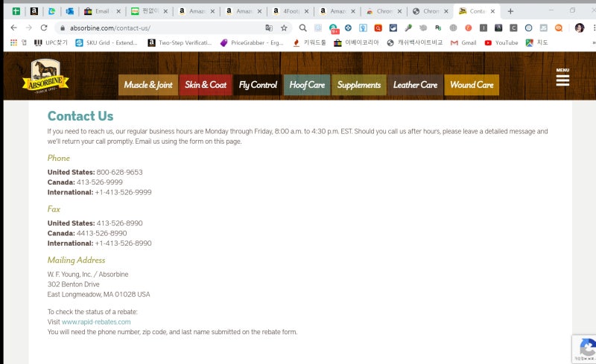Click the orange Q bubble extension icon
596x364 pixels.
(x=559, y=28)
